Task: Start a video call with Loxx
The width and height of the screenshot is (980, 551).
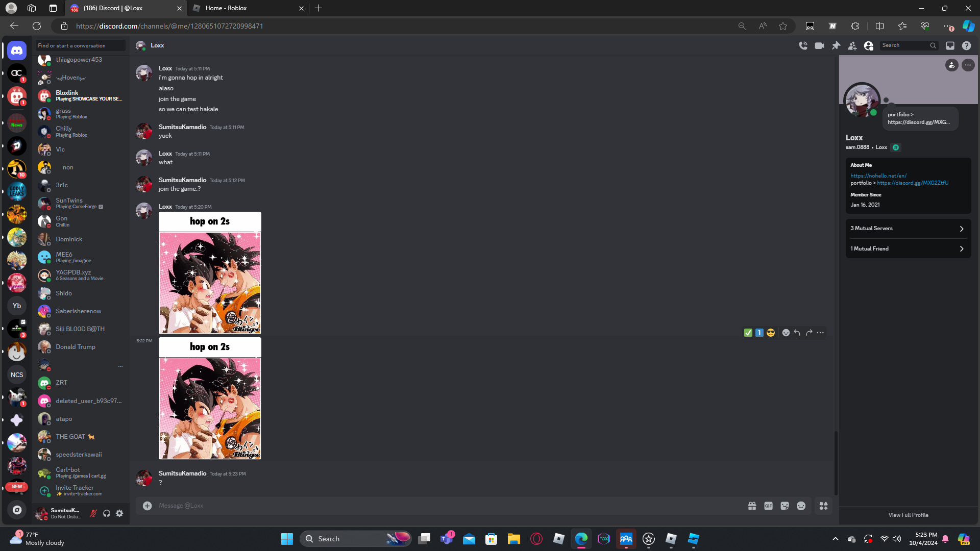Action: [x=819, y=45]
